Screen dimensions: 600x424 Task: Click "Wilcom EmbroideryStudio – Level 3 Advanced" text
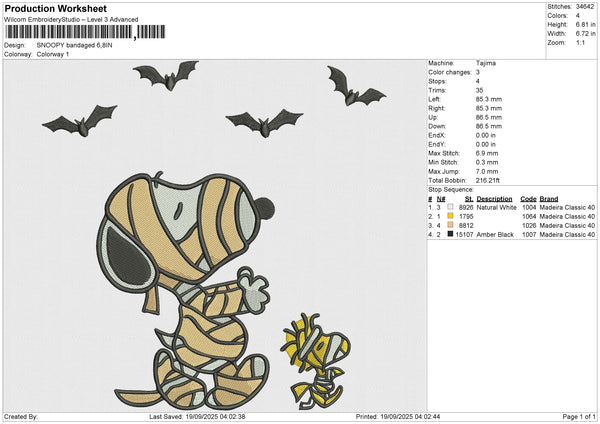(71, 20)
